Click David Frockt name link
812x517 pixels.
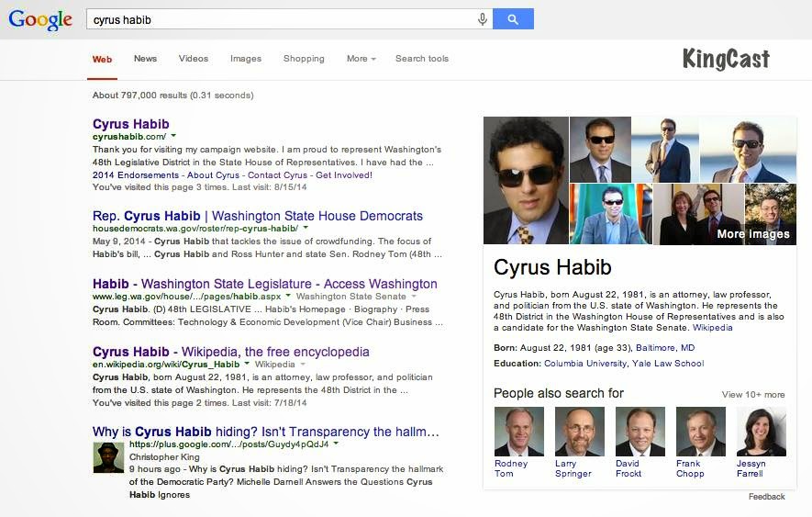(628, 468)
